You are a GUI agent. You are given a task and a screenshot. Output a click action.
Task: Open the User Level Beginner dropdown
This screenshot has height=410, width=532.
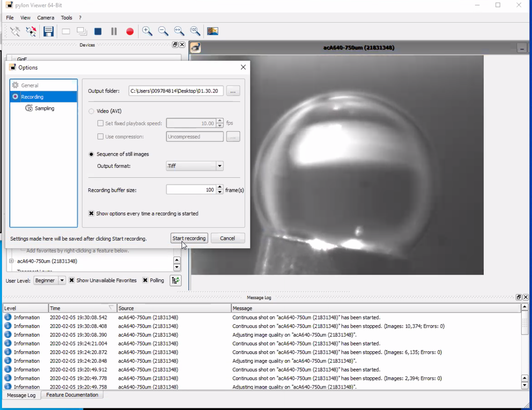pos(62,280)
